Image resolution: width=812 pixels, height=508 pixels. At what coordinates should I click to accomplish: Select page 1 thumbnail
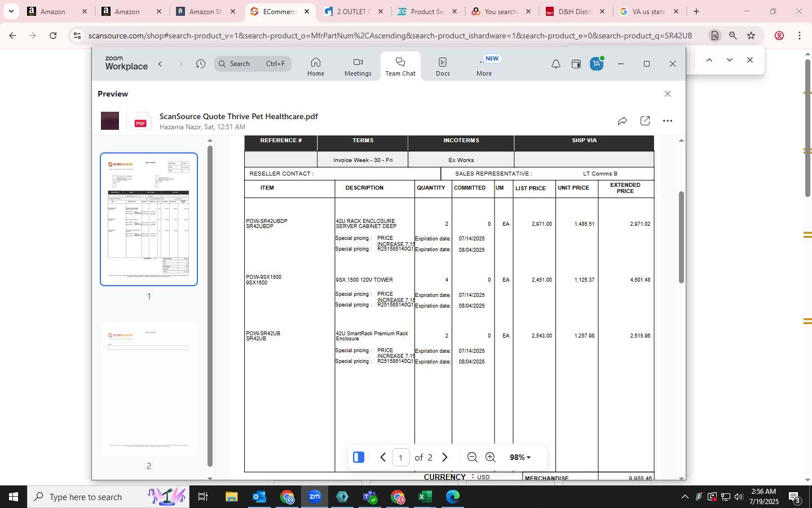[x=149, y=219]
